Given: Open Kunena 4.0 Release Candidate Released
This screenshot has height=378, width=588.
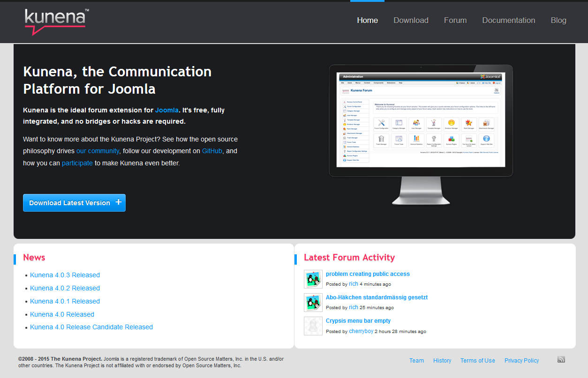Looking at the screenshot, I should click(91, 327).
